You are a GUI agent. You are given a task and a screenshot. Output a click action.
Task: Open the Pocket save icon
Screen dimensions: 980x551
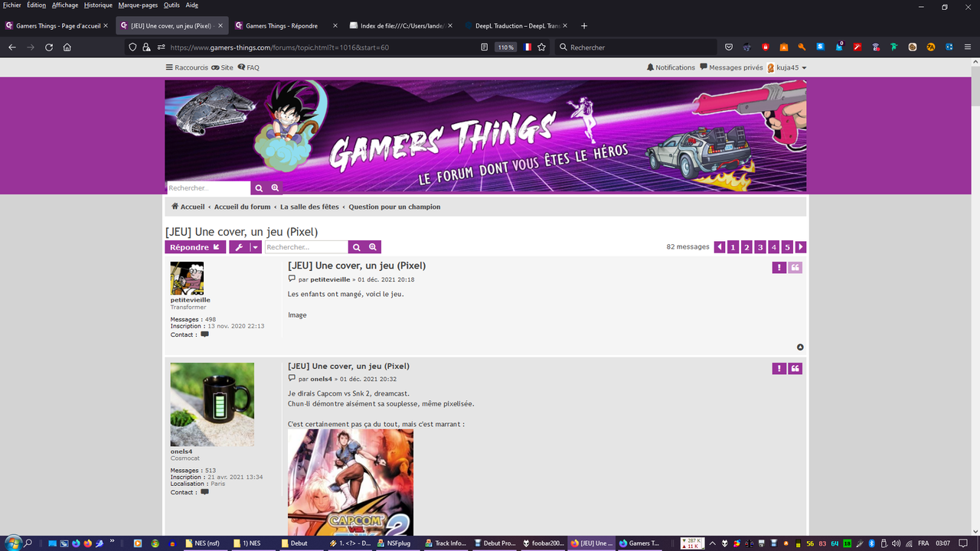coord(729,47)
